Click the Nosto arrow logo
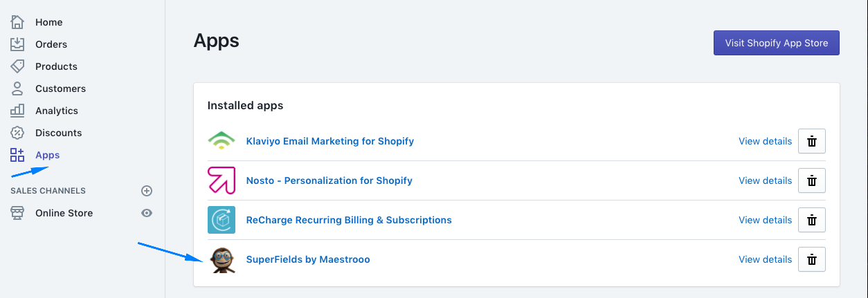The width and height of the screenshot is (868, 298). pos(221,180)
